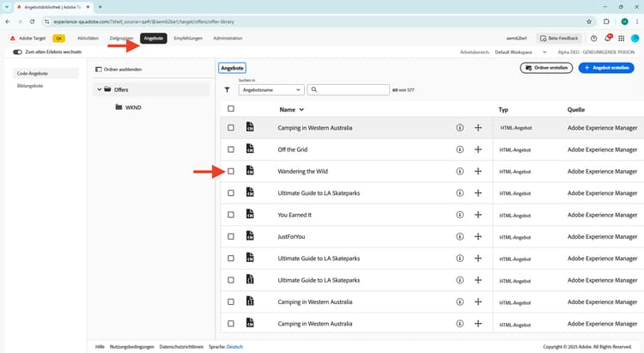The image size is (644, 353).
Task: Click Ordner ausblenden button
Action: pos(118,70)
